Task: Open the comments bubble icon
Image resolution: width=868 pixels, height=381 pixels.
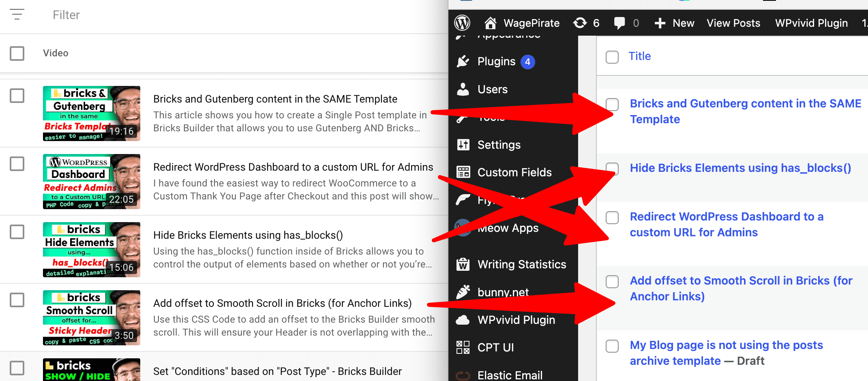Action: [x=619, y=23]
